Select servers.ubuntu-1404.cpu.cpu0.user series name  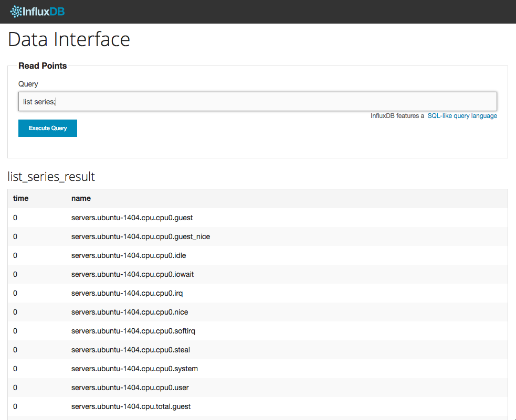130,388
